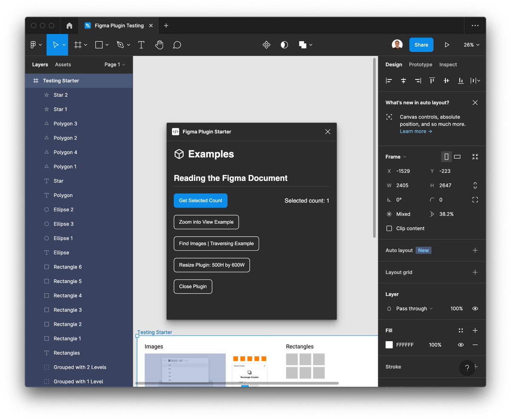Click the X position field -1529

(x=403, y=171)
